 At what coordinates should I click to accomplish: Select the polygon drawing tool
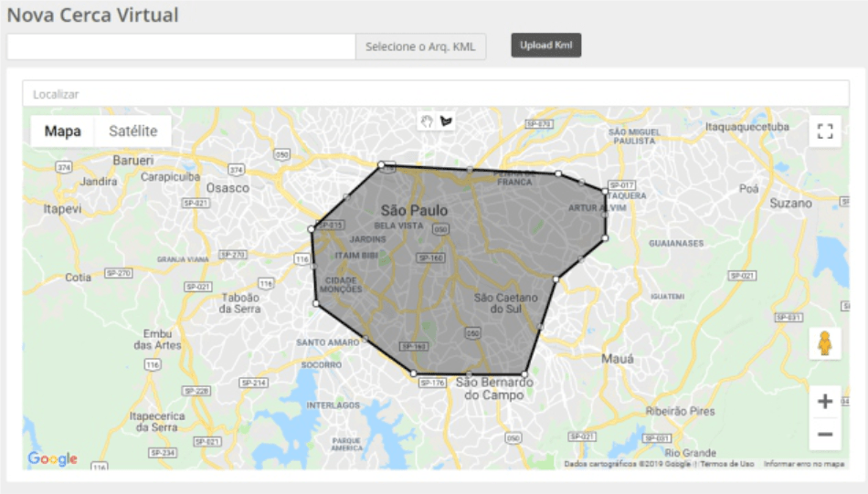[x=447, y=121]
